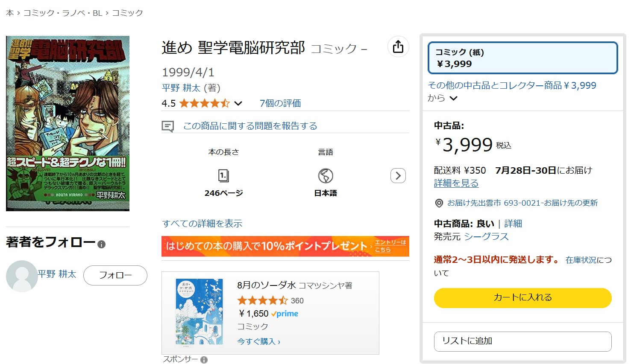This screenshot has width=631, height=364.
Task: Open すべての詳細を表示 link
Action: 202,224
